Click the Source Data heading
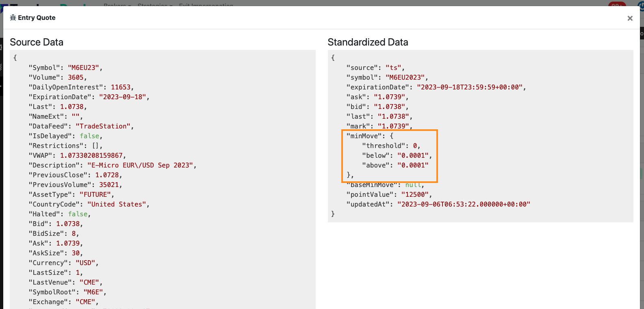Viewport: 644px width, 309px height. tap(37, 42)
